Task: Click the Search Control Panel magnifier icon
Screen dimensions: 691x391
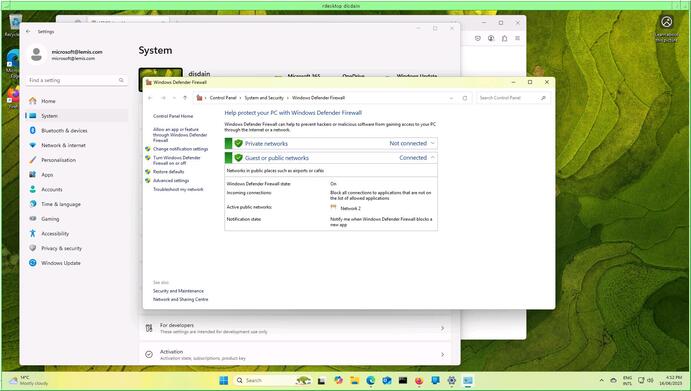Action: (543, 98)
